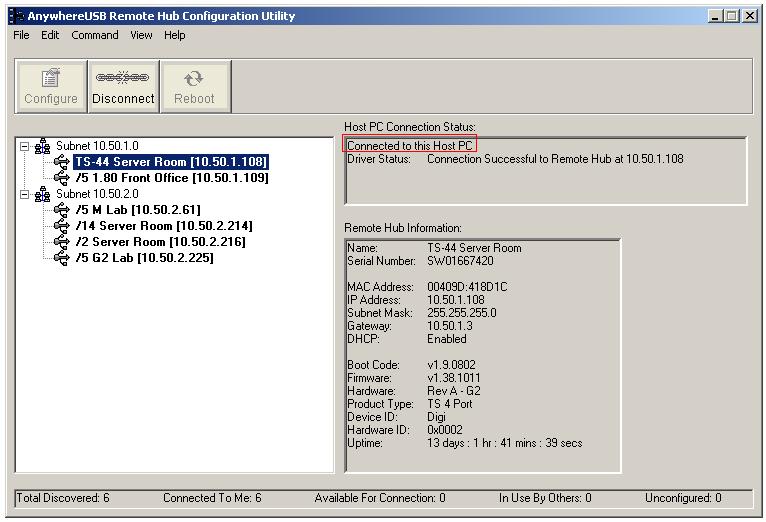Collapse the Subnet 10.50.1.0 tree node
Viewport: 766px width, 522px height.
coord(25,146)
